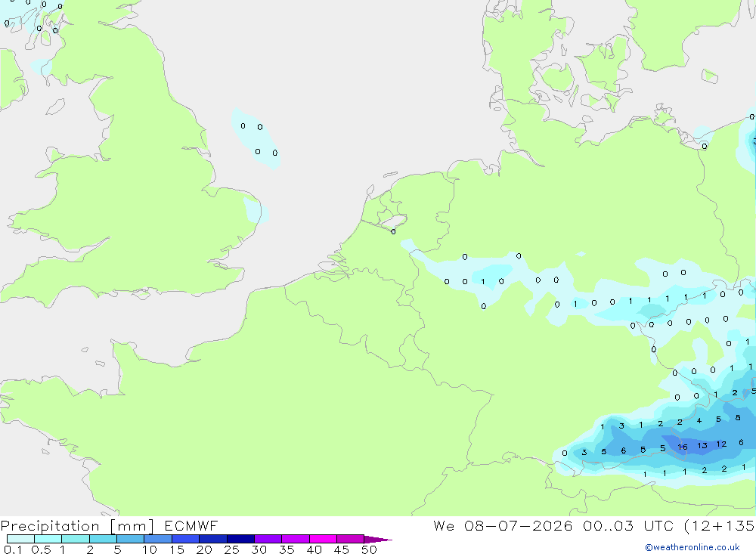Select the 45–50 mm dark magenta legend swatch

pyautogui.click(x=350, y=539)
